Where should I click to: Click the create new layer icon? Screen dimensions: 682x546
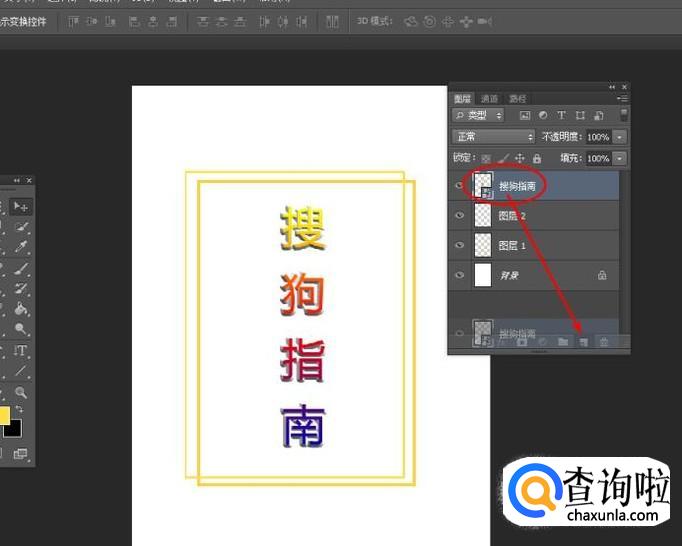(583, 342)
